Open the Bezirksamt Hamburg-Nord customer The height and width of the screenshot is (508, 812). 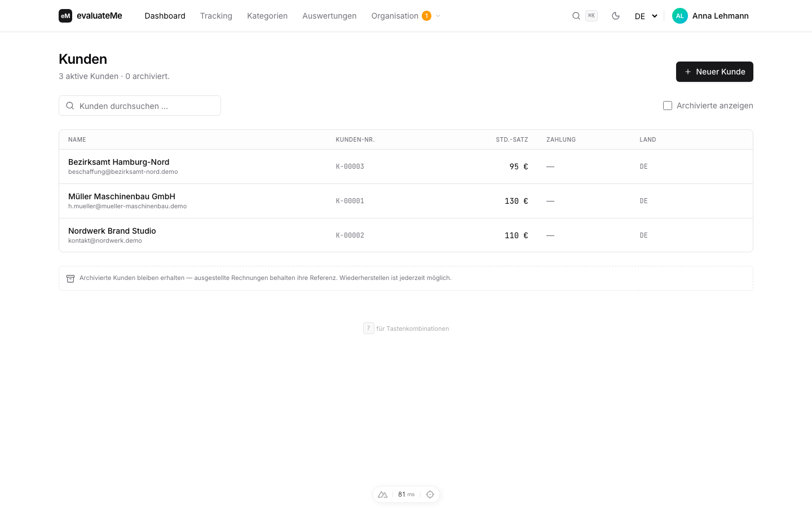coord(406,167)
